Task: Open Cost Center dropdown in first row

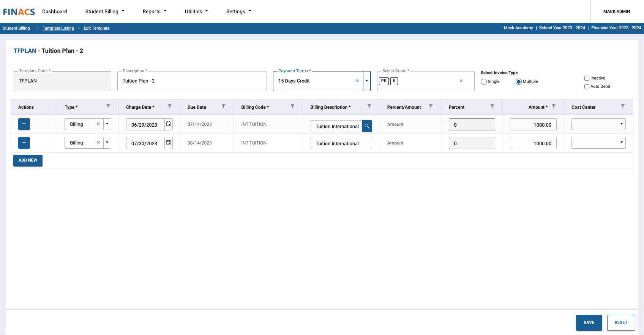Action: [x=622, y=124]
